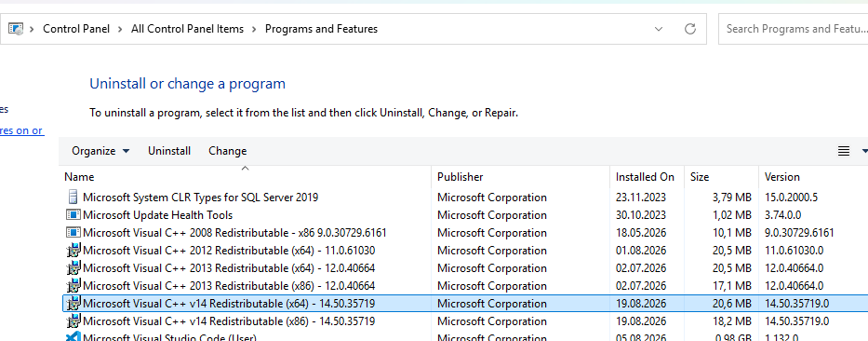The image size is (868, 341).
Task: Click version 15.0.2000.5
Action: (791, 197)
